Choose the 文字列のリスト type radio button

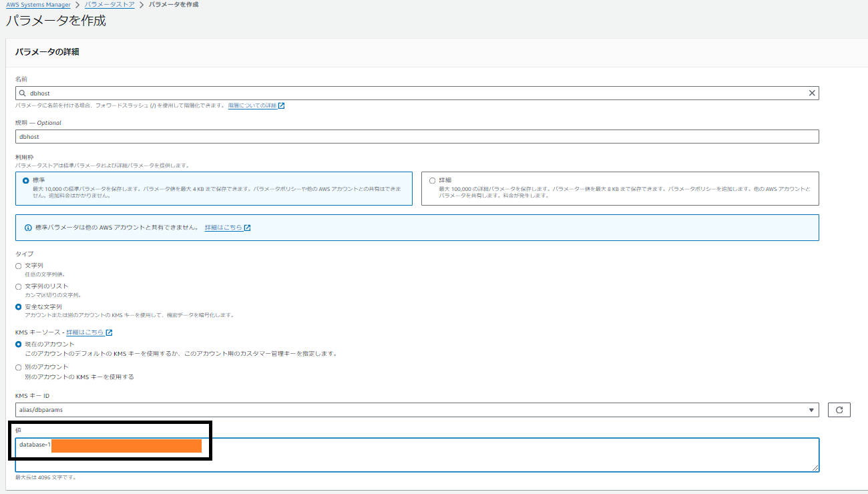[19, 286]
